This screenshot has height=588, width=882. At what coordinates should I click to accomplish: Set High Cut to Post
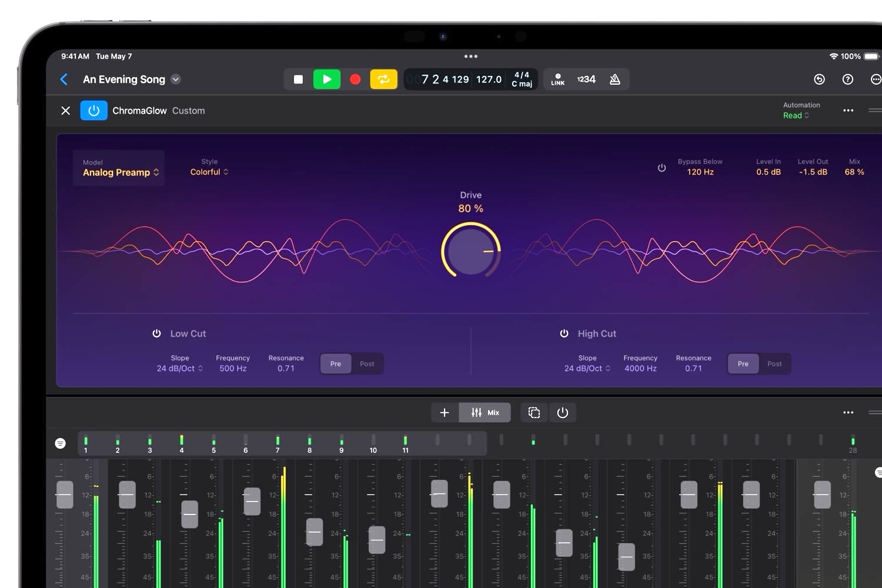(x=774, y=364)
